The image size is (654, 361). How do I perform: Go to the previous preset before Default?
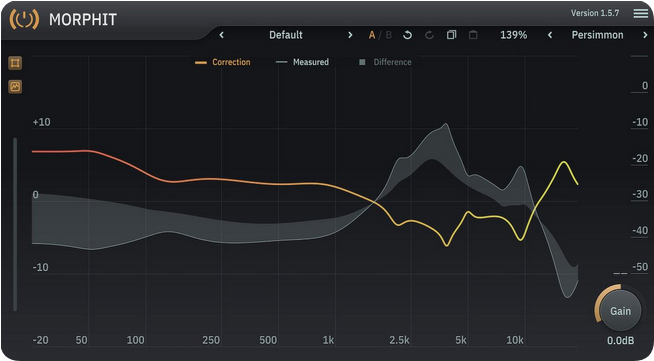tap(221, 35)
